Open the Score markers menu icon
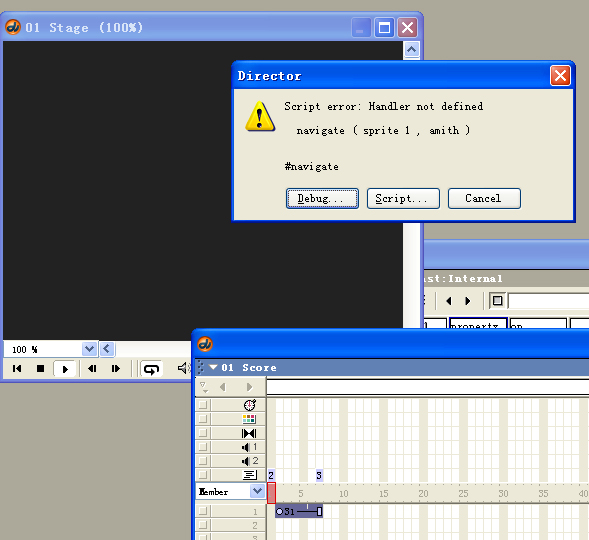 point(204,387)
